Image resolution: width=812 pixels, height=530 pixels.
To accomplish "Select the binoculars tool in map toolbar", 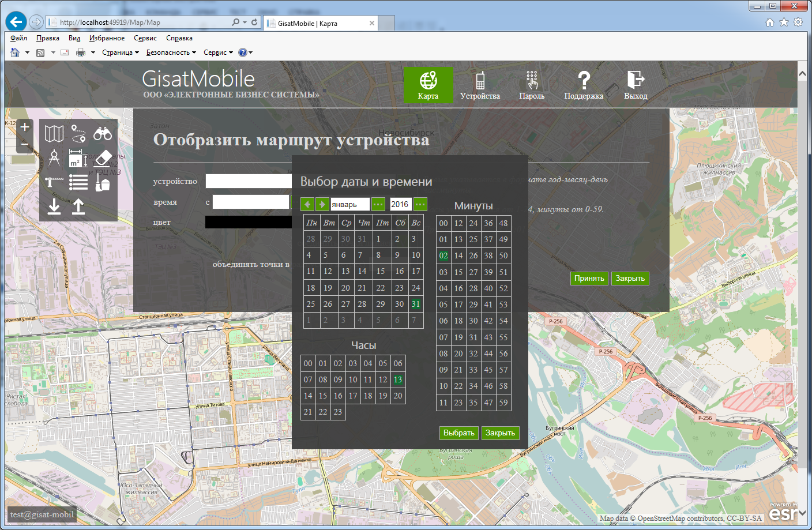I will point(103,134).
